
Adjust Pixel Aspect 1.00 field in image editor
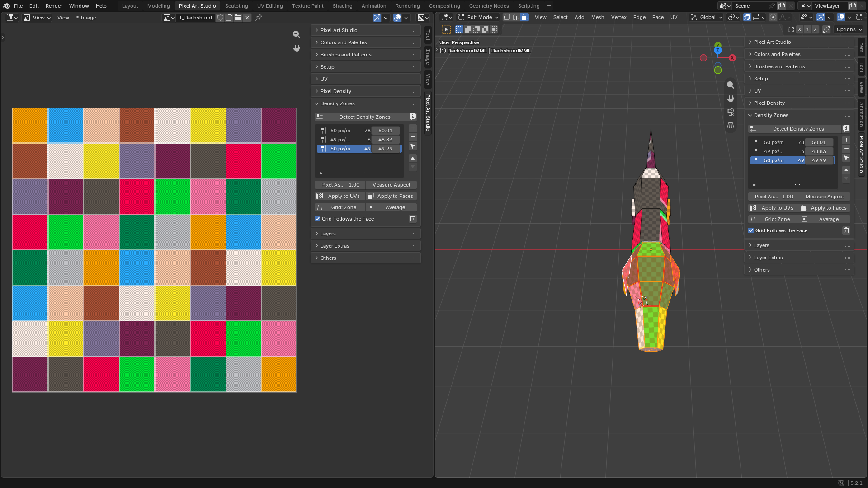340,185
